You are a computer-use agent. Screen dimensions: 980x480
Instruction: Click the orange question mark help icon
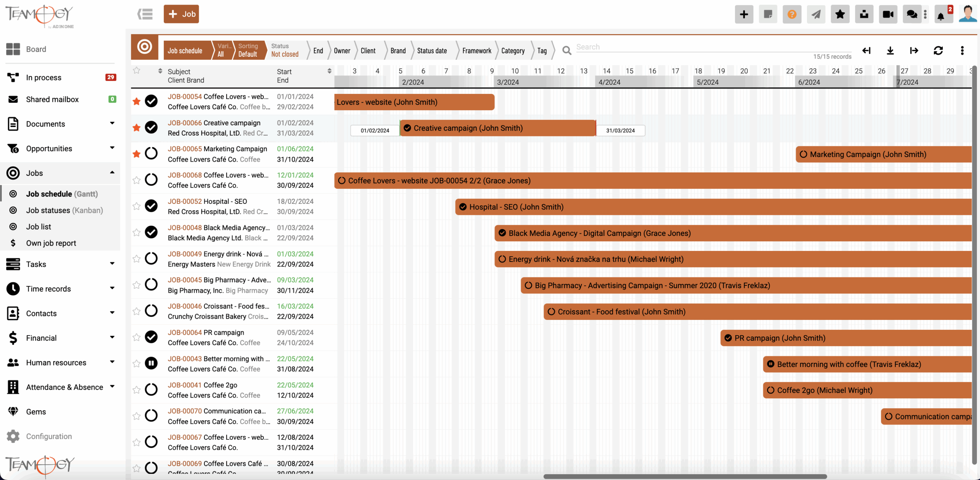[792, 15]
